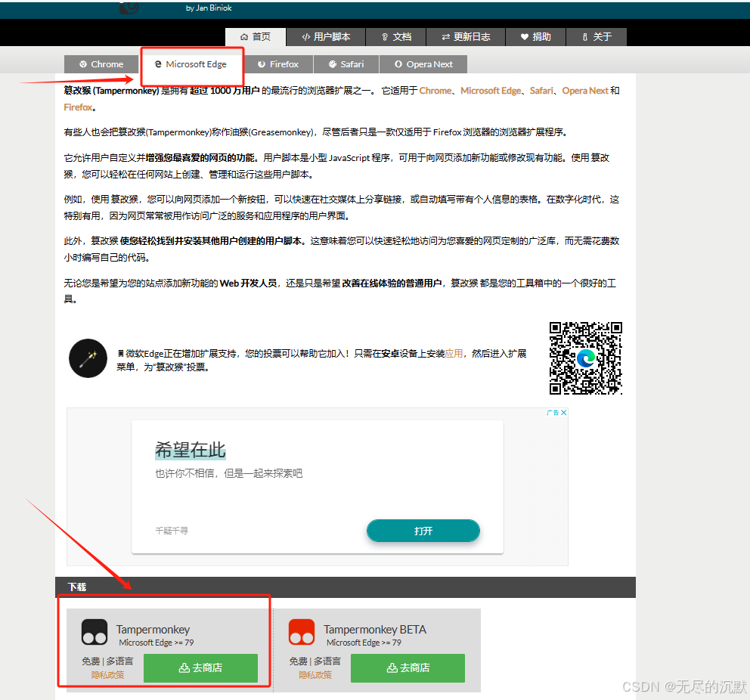Click the Safari link in the intro paragraph
Viewport: 750px width, 700px height.
(541, 91)
